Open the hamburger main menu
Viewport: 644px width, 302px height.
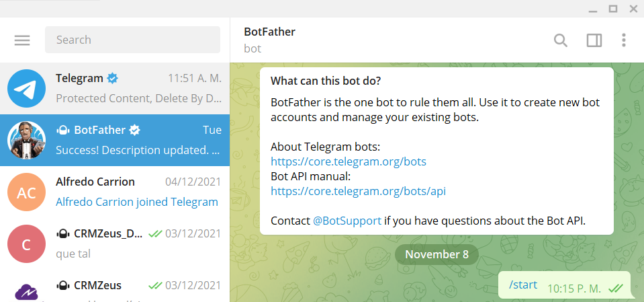(x=22, y=40)
